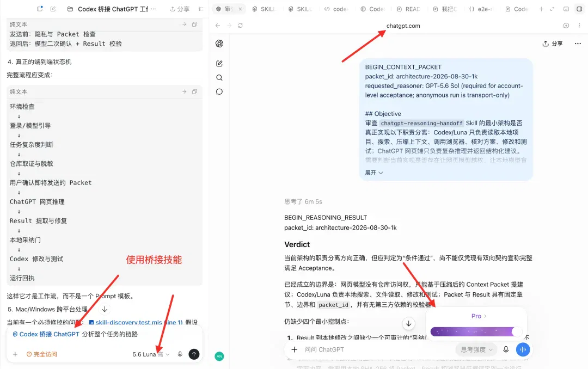Open the 5.6 Luna model dropdown
Viewport: 588px width, 369px height.
point(151,354)
